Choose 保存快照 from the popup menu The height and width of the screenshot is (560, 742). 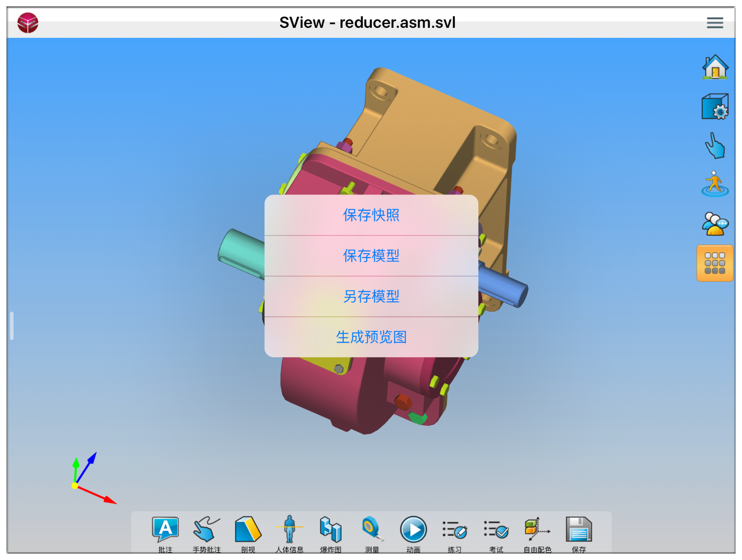[x=371, y=215]
